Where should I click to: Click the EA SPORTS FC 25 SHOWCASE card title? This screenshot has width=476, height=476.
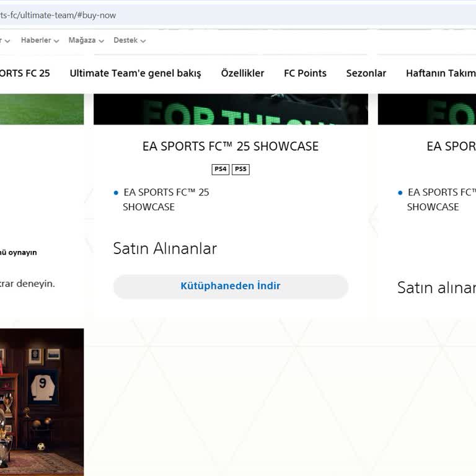[231, 146]
